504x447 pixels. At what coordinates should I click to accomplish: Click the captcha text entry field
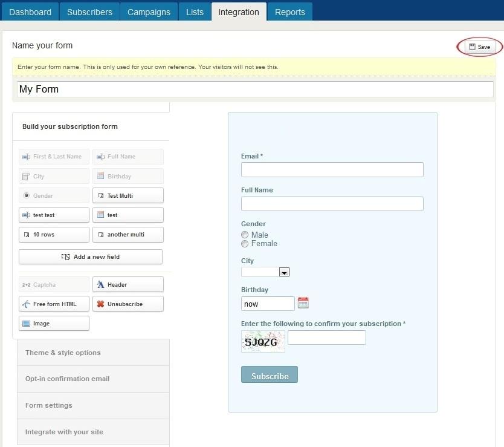(326, 338)
